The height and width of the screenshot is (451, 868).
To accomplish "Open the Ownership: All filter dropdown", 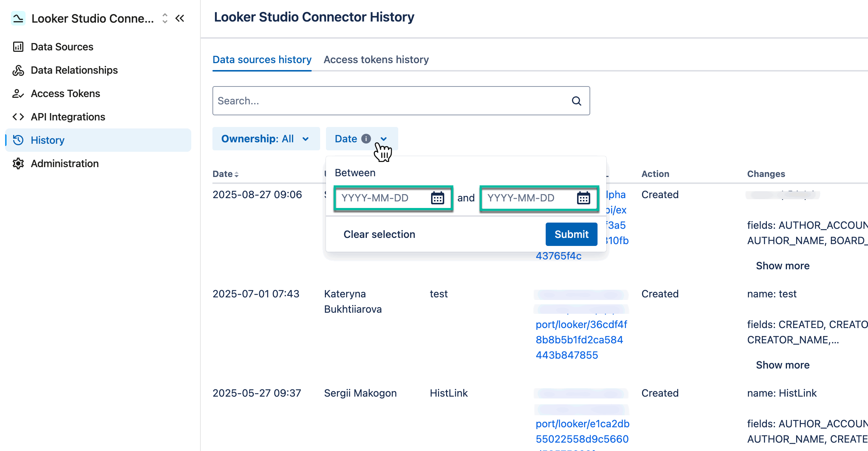I will coord(266,139).
